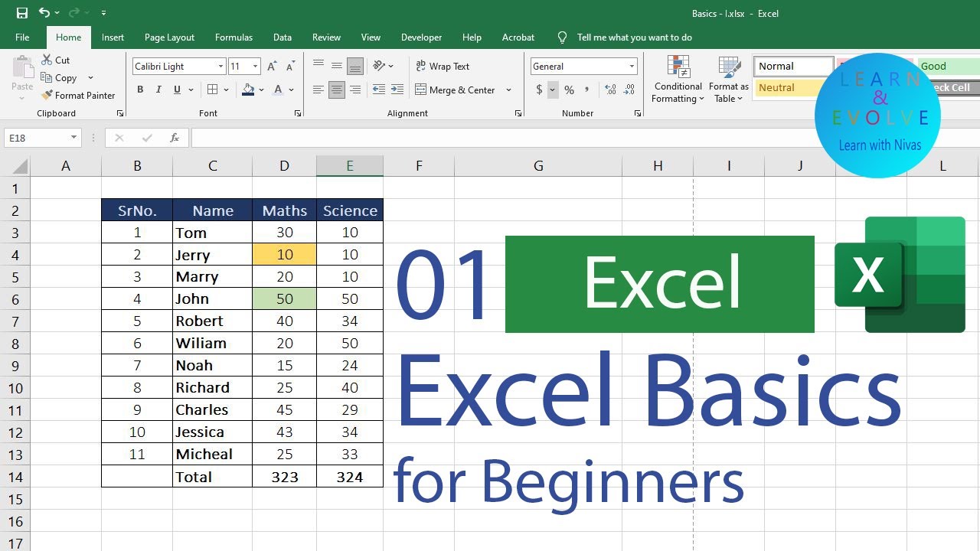
Task: Switch to the Data tab
Action: (283, 37)
